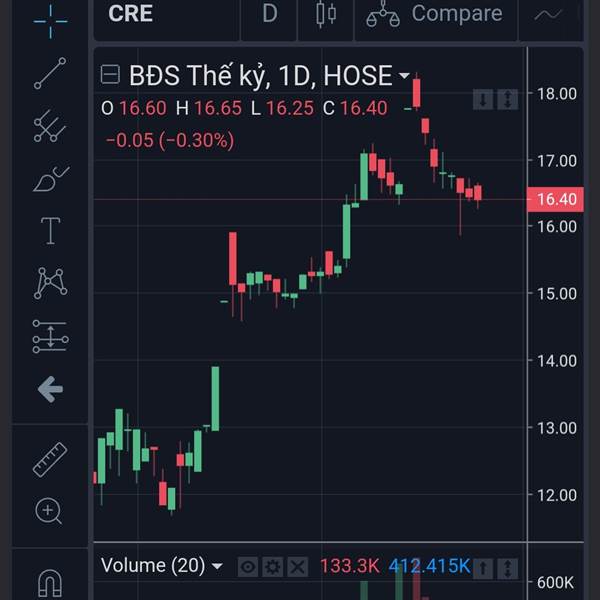Click the 18.00 price axis label

(557, 94)
